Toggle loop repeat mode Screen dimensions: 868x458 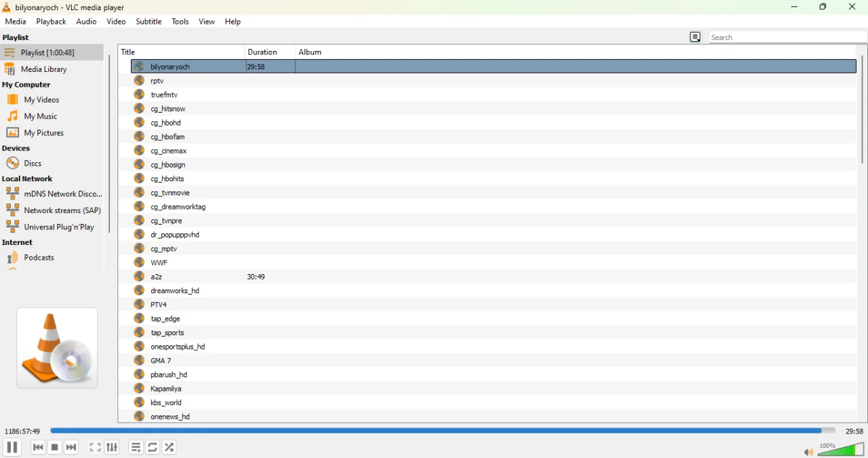point(153,448)
